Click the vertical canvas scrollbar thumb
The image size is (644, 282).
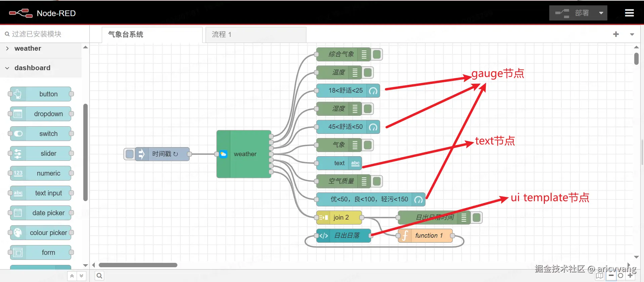[x=636, y=59]
